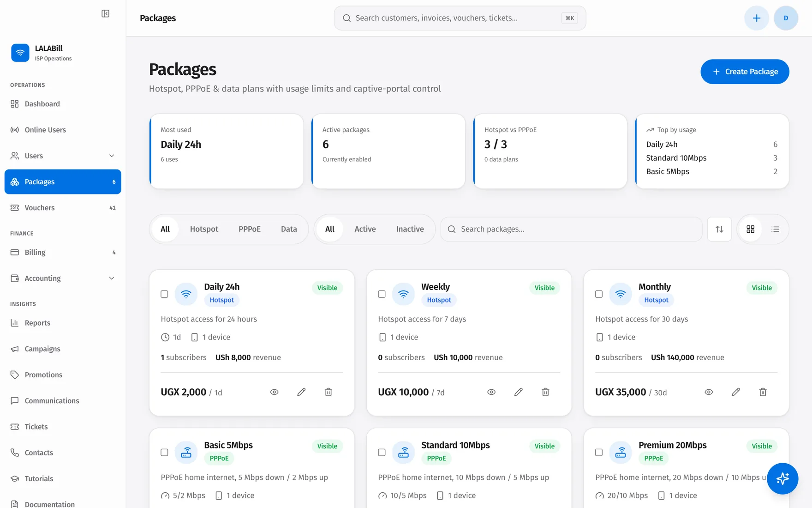Screen dimensions: 812x508
Task: Switch to grid view layout
Action: [750, 229]
